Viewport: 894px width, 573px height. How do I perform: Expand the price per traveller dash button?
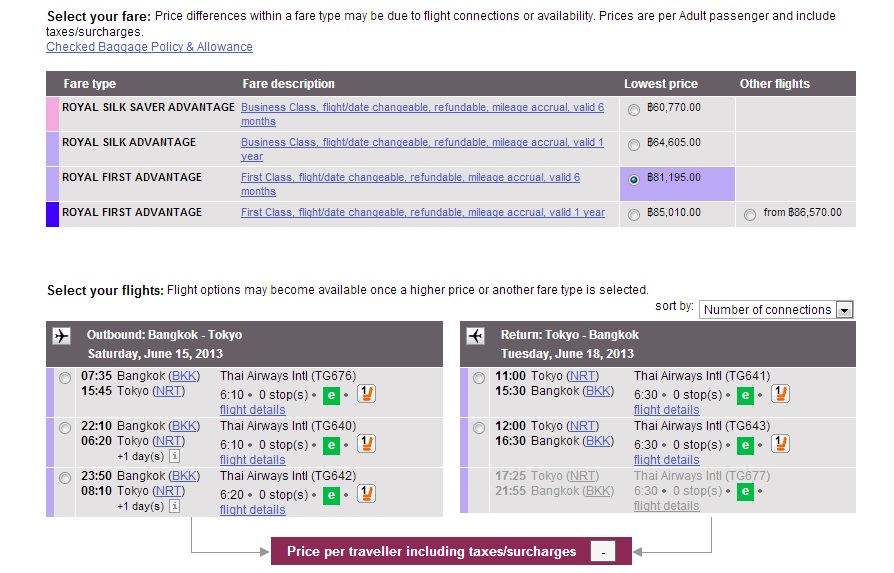pyautogui.click(x=602, y=552)
